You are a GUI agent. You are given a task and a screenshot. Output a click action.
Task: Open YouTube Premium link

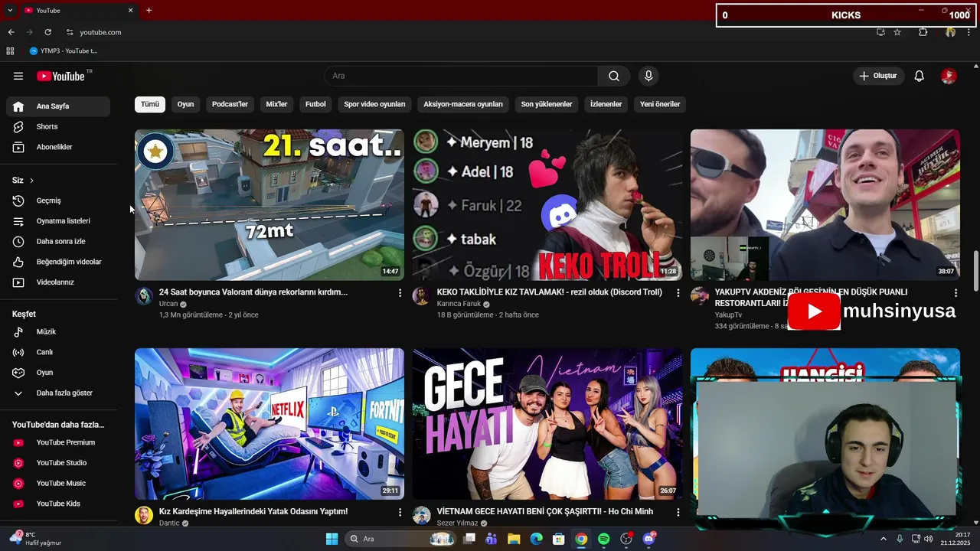[58, 442]
